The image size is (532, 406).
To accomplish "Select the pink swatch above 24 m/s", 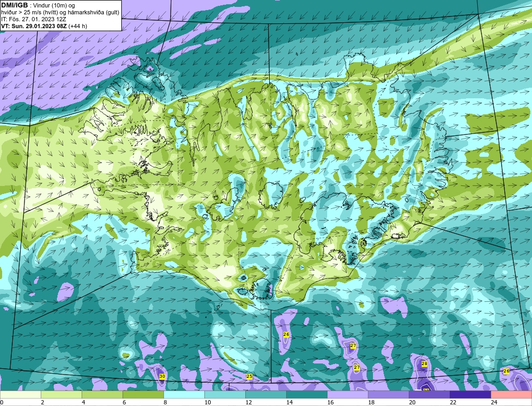I will [511, 395].
